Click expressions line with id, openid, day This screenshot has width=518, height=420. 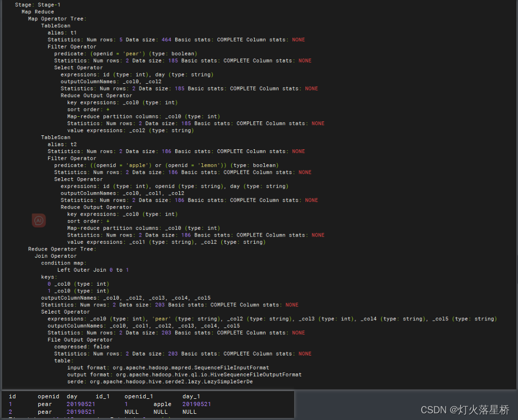tap(174, 186)
